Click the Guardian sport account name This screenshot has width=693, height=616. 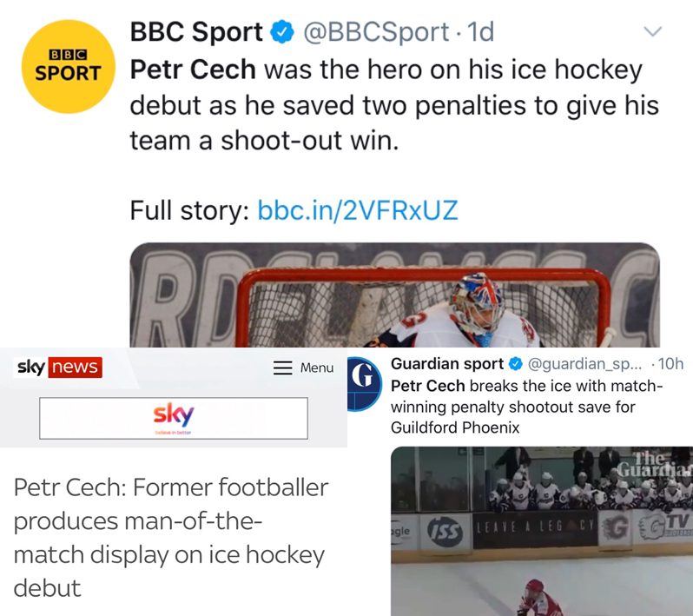click(447, 363)
